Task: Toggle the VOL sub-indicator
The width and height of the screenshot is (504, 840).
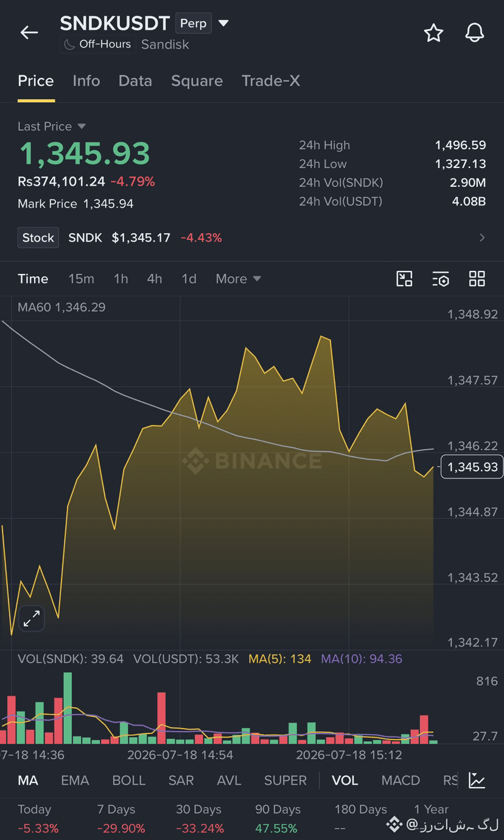Action: tap(345, 780)
